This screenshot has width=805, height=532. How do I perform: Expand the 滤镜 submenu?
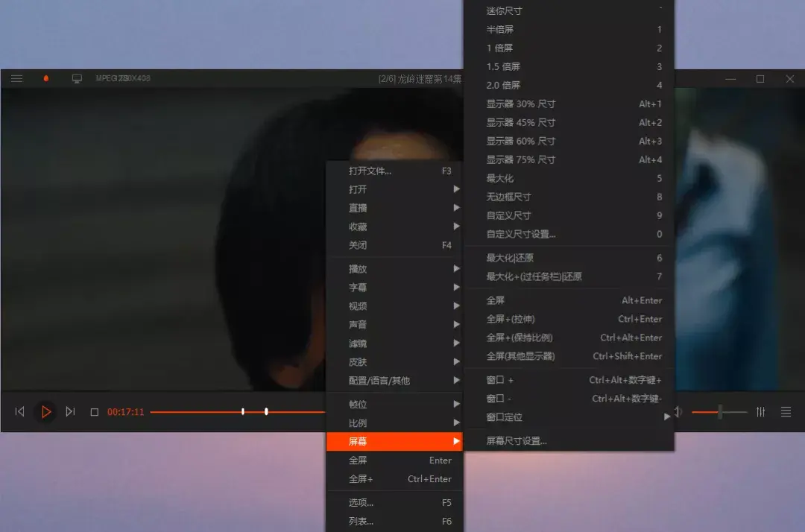(394, 343)
